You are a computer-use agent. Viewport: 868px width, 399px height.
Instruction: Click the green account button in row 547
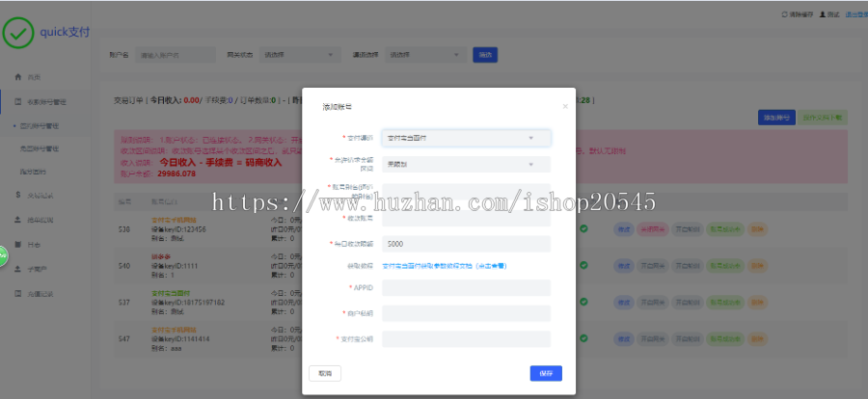click(725, 338)
